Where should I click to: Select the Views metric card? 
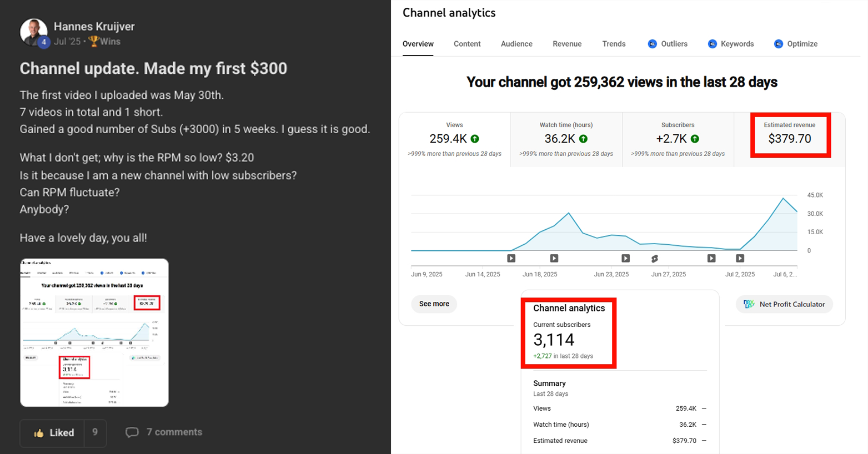click(455, 140)
